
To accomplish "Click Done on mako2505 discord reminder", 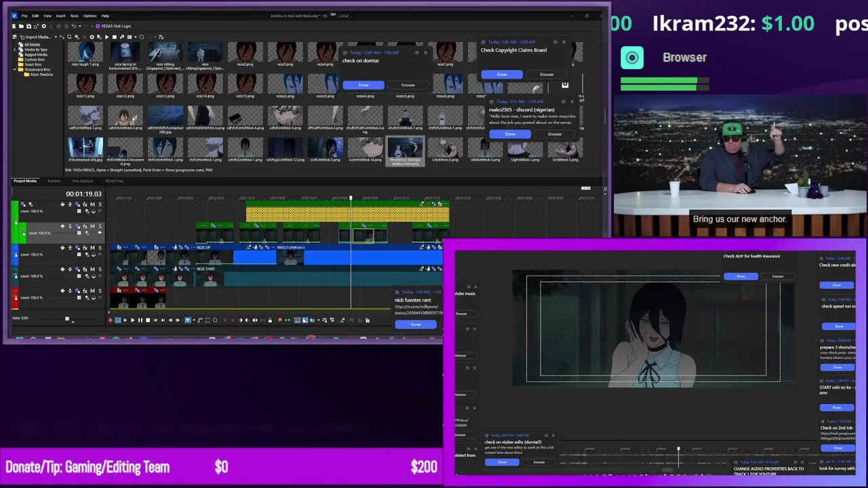I will pyautogui.click(x=510, y=134).
